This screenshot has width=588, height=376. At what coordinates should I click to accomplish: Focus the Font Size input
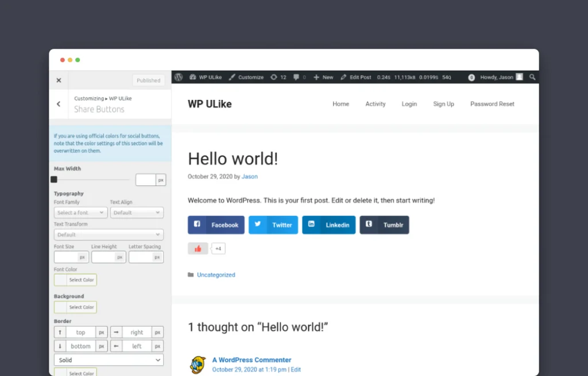pyautogui.click(x=66, y=257)
